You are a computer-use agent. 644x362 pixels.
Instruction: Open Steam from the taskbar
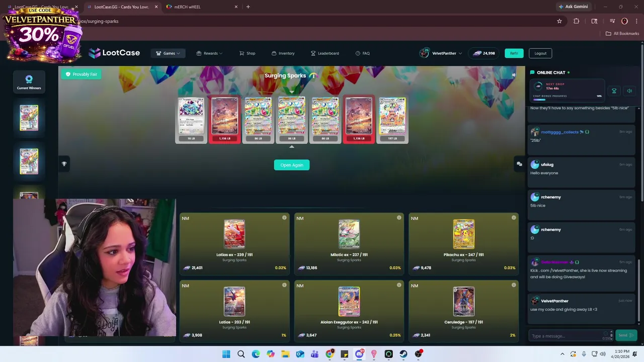(404, 354)
